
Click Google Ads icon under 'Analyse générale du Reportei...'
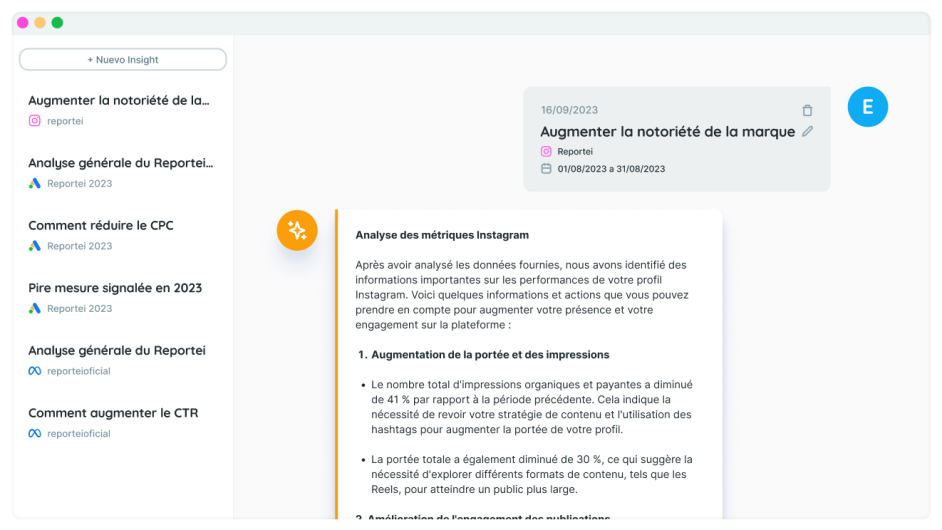point(35,183)
